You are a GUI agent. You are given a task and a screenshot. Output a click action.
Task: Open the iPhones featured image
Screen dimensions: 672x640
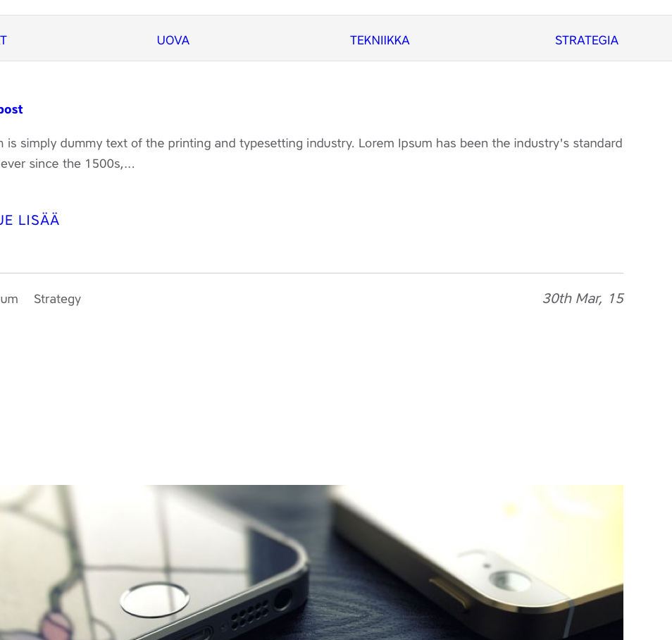point(311,562)
